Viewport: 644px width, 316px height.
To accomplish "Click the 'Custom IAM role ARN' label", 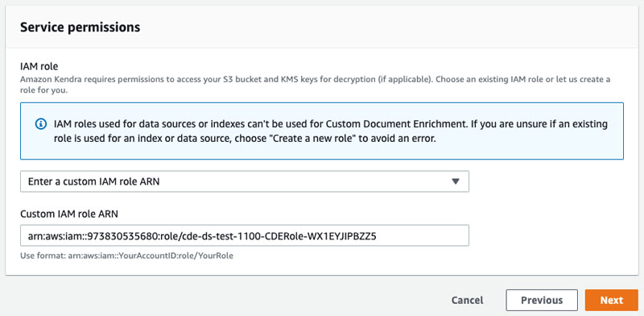I will 69,214.
